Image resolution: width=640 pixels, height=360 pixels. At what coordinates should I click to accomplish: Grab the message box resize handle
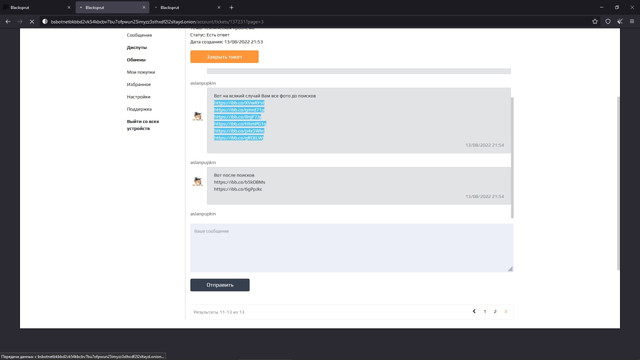coord(510,269)
